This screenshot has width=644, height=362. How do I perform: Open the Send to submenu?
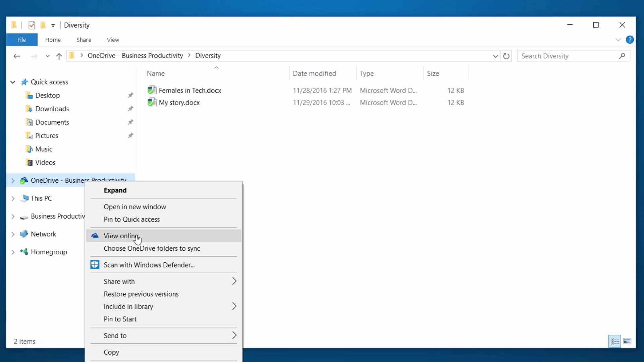[x=164, y=336]
